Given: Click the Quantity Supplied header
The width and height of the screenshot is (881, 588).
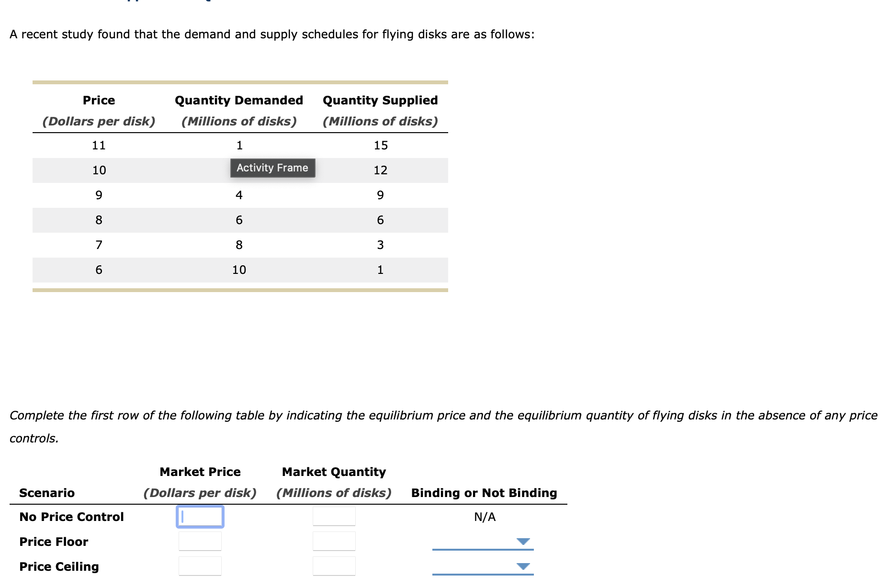Looking at the screenshot, I should [380, 100].
